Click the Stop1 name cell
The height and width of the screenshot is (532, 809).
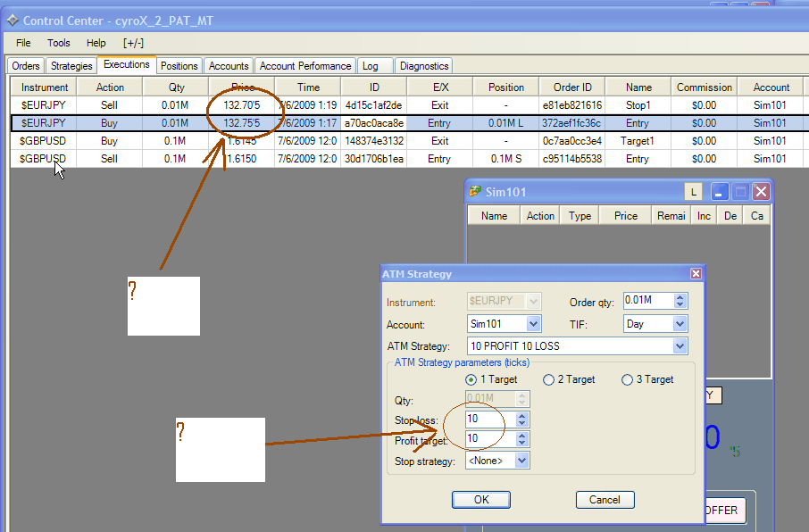coord(638,105)
